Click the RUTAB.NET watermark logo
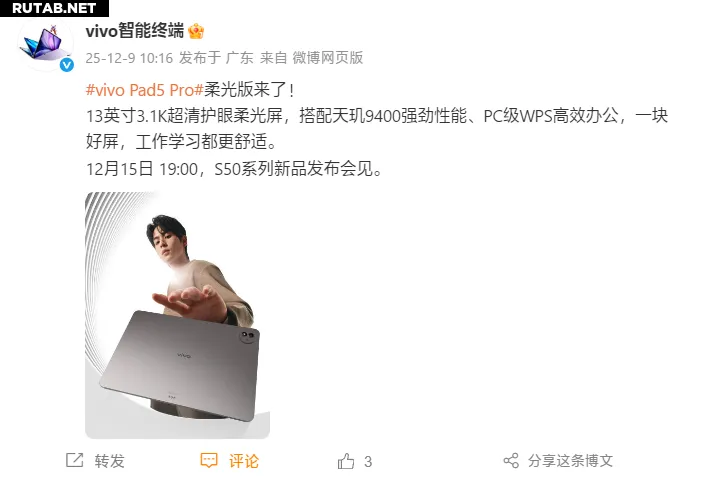702x483 pixels. (54, 8)
